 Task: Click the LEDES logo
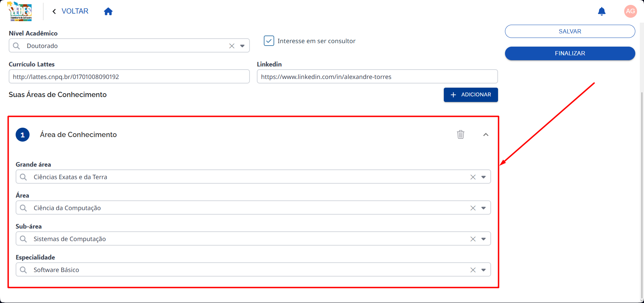coord(21,11)
